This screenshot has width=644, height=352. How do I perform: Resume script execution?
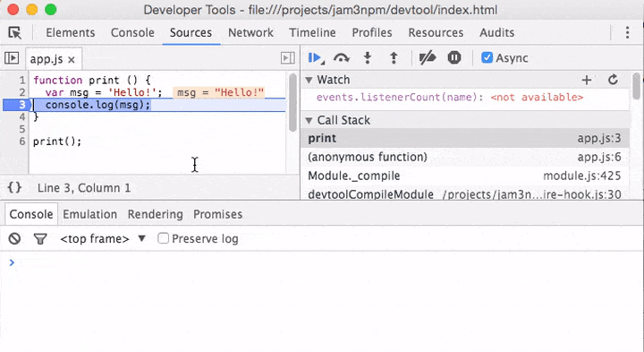(x=317, y=58)
